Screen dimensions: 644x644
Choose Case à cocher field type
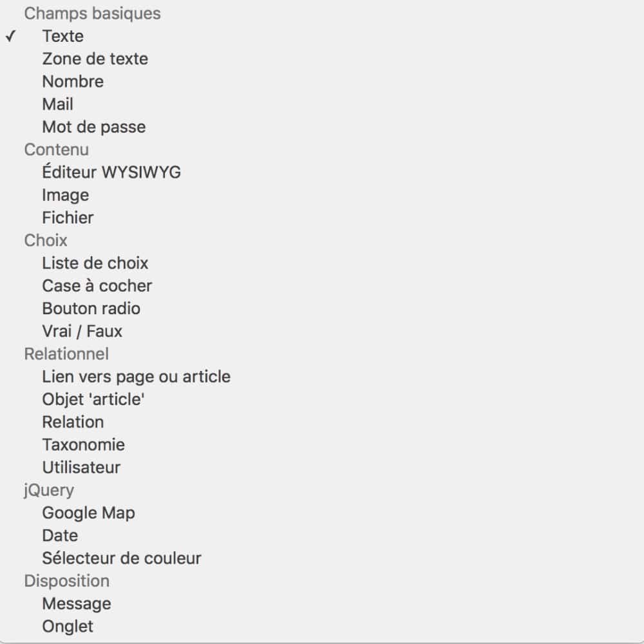pos(97,286)
